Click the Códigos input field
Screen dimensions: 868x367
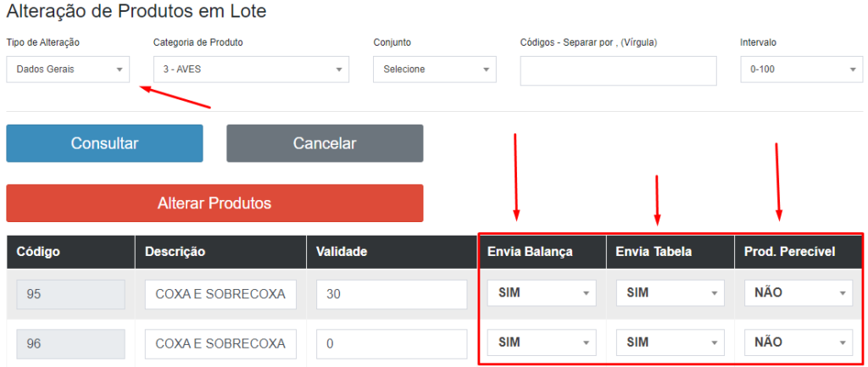618,70
